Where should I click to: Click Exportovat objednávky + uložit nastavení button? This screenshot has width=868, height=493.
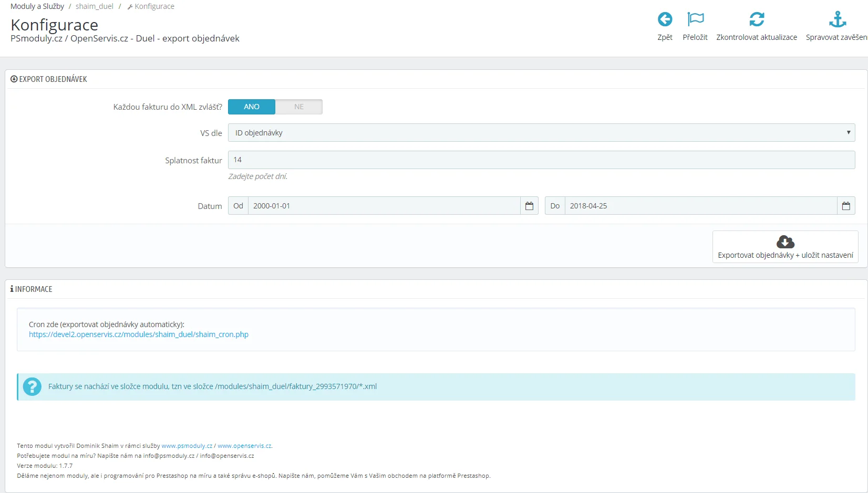coord(785,255)
